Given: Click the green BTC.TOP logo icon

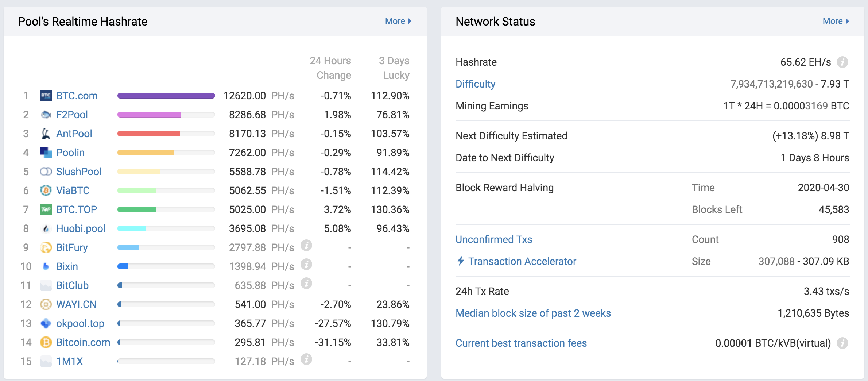Looking at the screenshot, I should click(x=46, y=209).
